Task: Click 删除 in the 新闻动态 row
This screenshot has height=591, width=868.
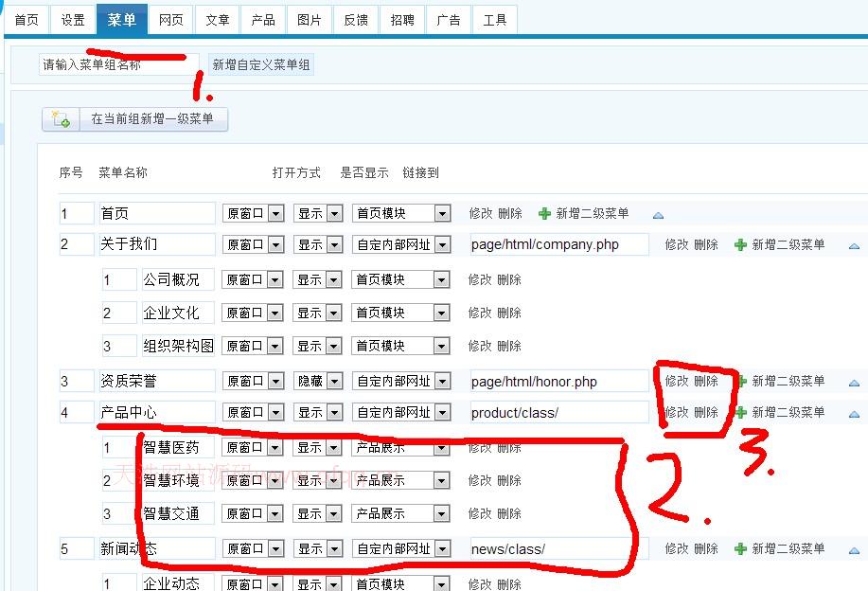Action: pos(706,549)
